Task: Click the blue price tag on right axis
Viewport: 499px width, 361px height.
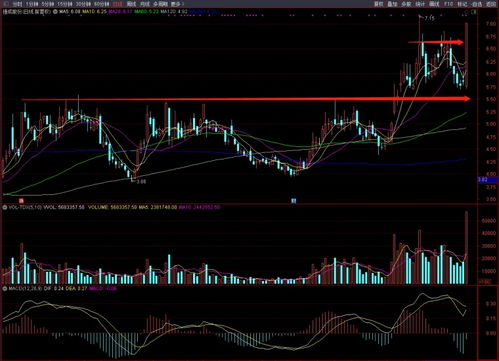Action: click(x=488, y=180)
